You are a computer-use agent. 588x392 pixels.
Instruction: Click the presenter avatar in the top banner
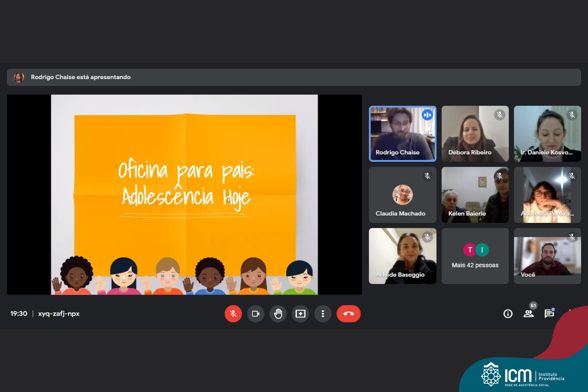point(19,77)
